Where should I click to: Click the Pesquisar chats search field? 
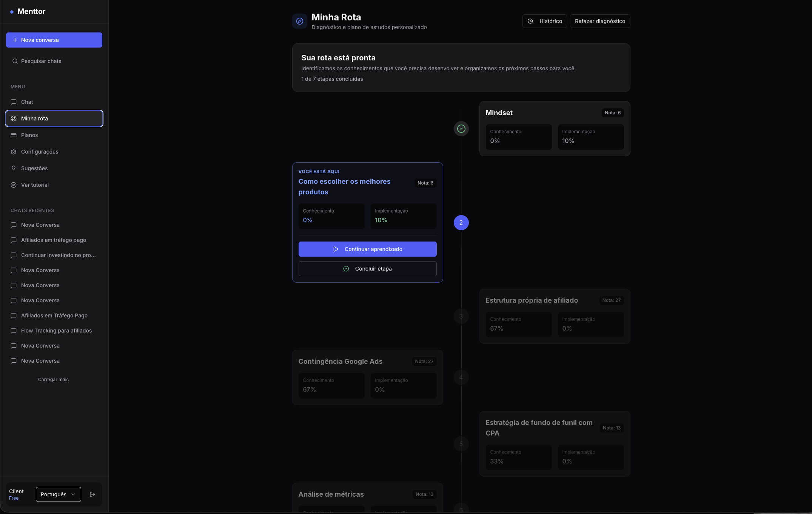point(54,61)
